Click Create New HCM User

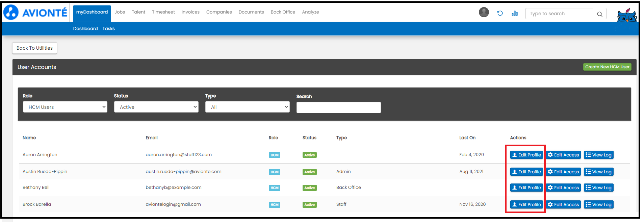coord(607,67)
